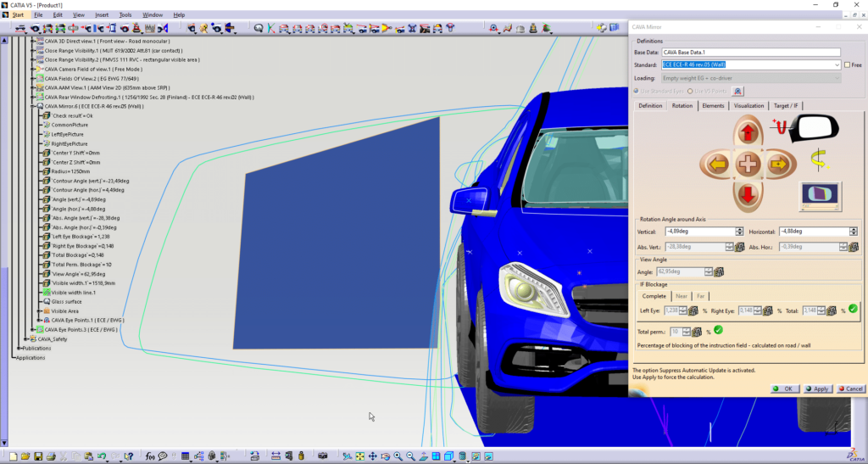Select the Pan view tool
868x464 pixels.
click(x=373, y=457)
